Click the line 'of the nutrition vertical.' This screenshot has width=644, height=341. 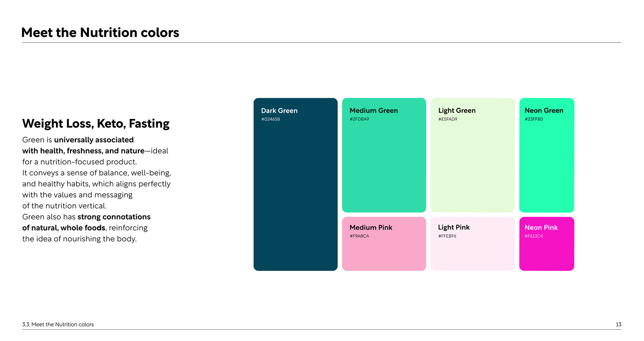click(x=64, y=206)
